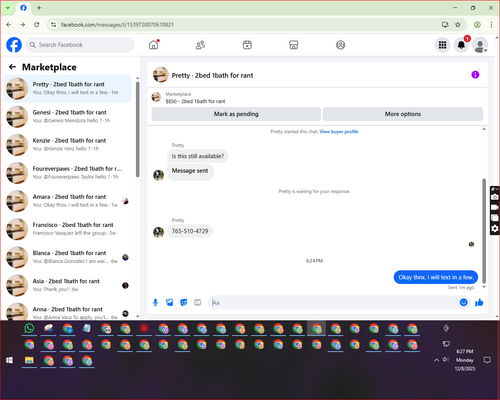Open Blanca 2bed 1bath conversation

[x=68, y=257]
